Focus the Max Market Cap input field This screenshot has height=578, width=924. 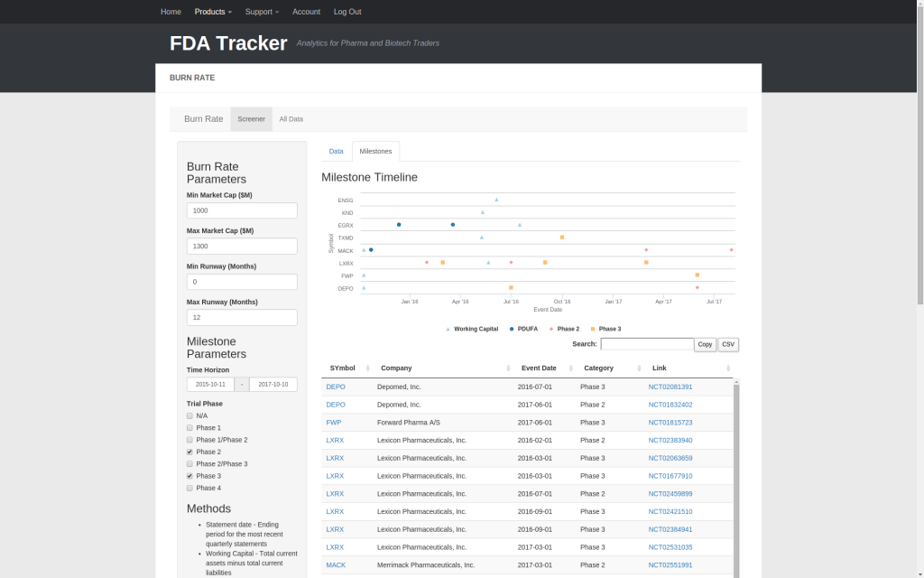pos(242,246)
